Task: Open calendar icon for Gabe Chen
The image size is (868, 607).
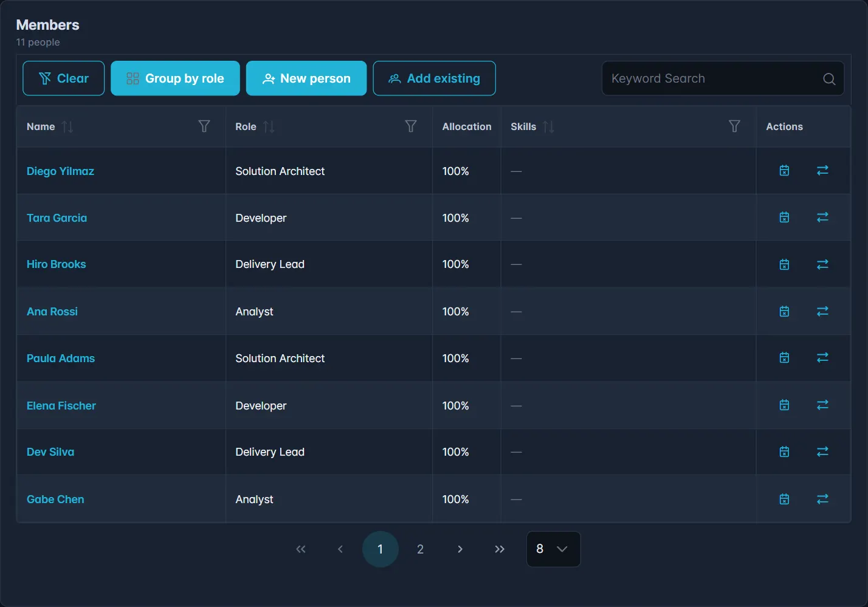Action: (784, 499)
